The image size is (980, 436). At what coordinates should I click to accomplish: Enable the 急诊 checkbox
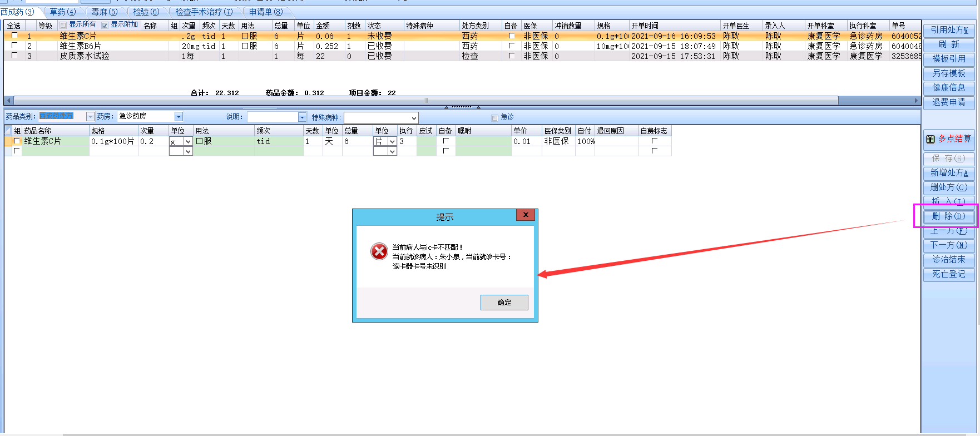(x=494, y=117)
